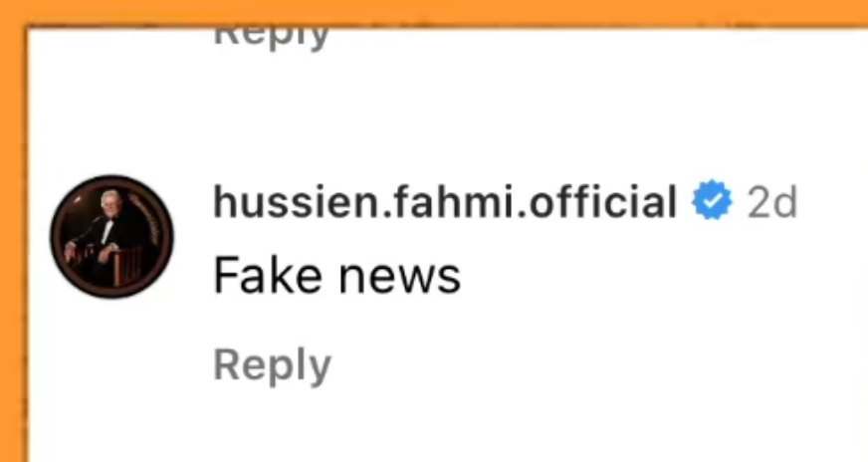Click the hussien part of the username
The image size is (868, 462).
click(x=294, y=201)
